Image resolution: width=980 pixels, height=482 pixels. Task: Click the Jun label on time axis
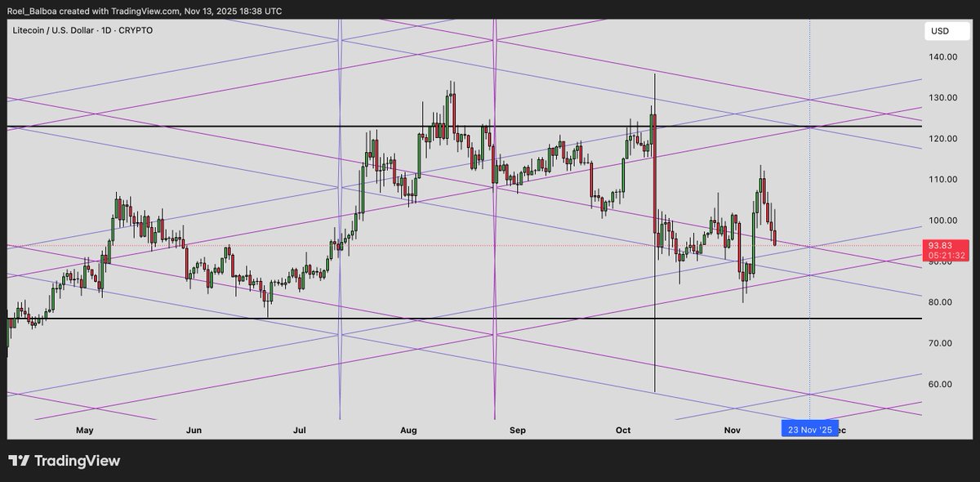pos(194,429)
